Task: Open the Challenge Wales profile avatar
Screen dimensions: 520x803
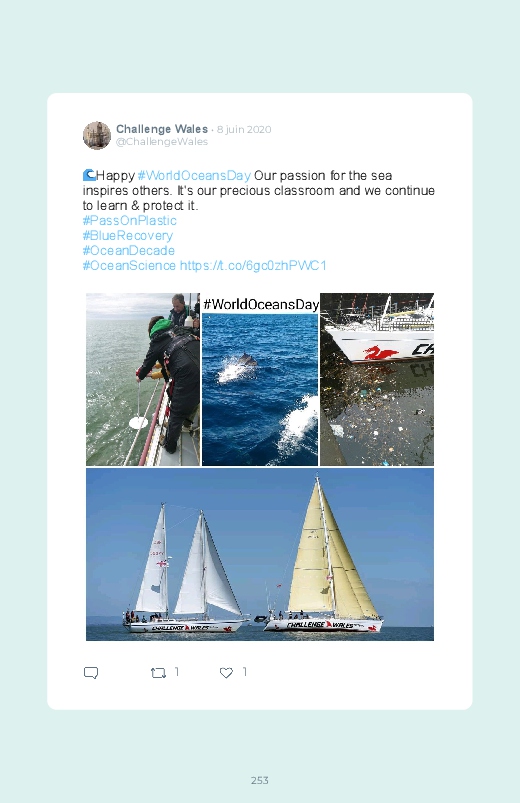Action: point(97,135)
